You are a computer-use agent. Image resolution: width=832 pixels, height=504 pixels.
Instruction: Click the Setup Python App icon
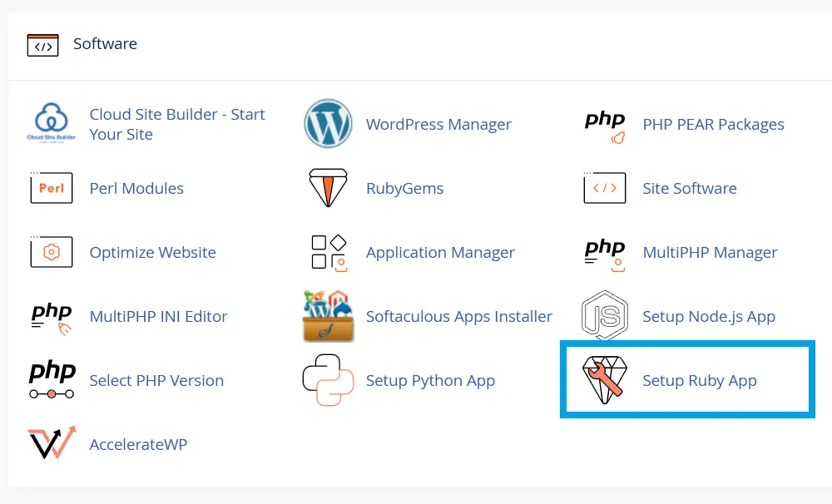[328, 380]
